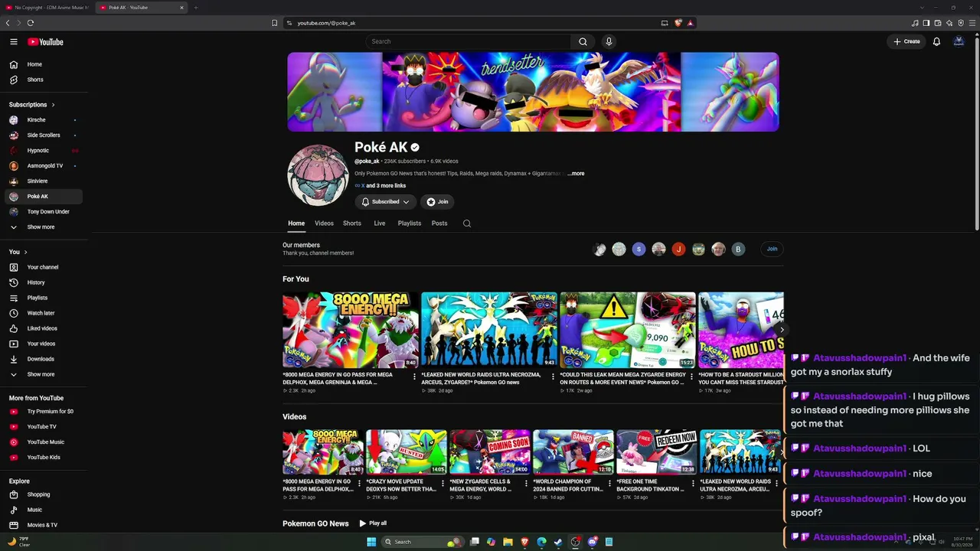Open the Subscribed notification dropdown
The height and width of the screenshot is (551, 980).
point(385,202)
